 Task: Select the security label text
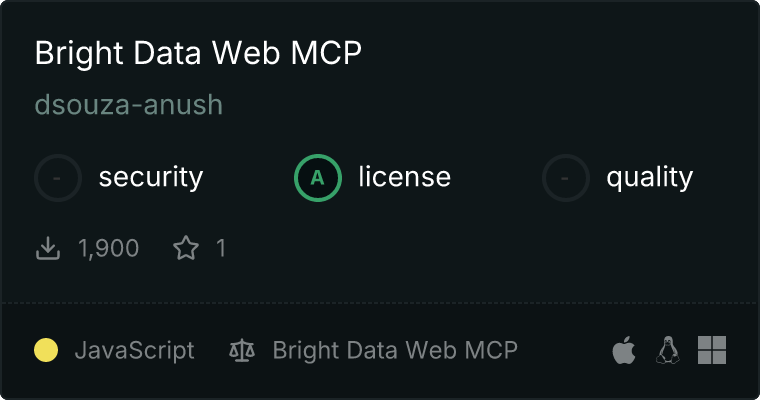click(x=151, y=177)
